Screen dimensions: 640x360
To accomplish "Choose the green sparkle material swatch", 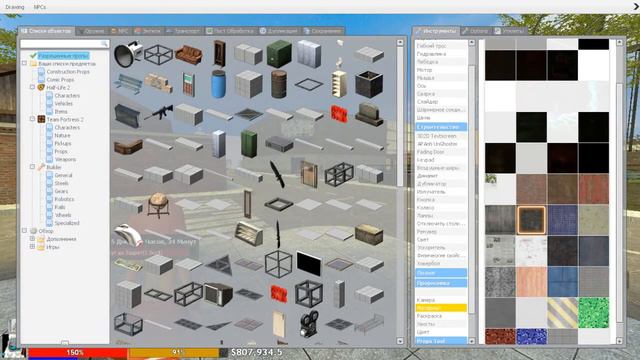I will 593,313.
